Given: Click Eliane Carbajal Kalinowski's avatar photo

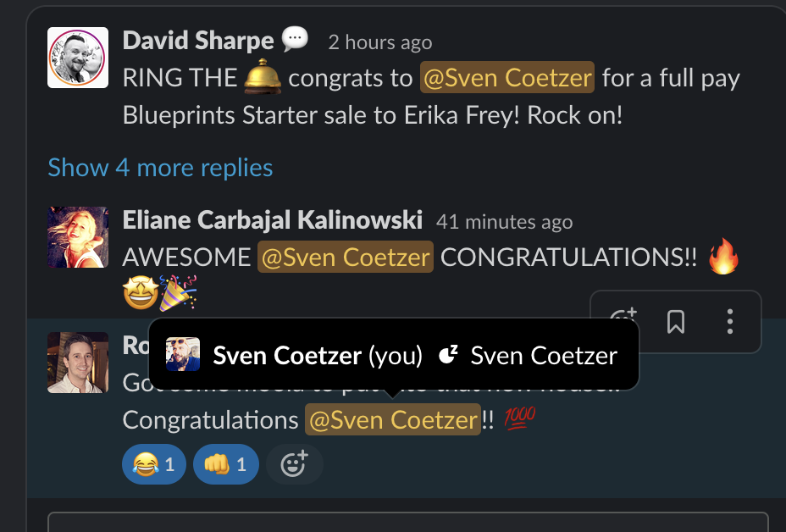Looking at the screenshot, I should [x=77, y=237].
